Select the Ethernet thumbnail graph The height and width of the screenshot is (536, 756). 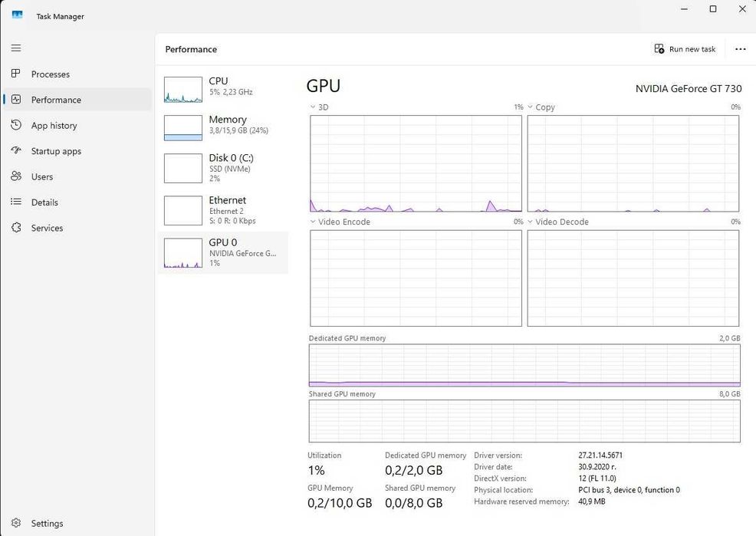182,210
